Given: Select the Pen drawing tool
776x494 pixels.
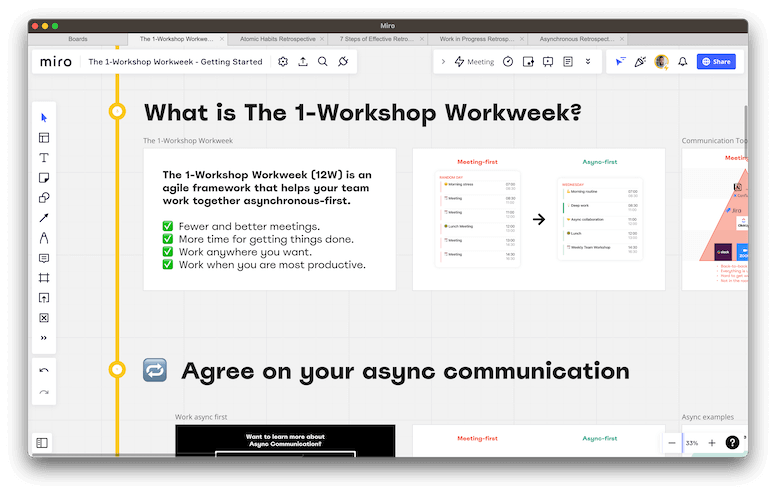Looking at the screenshot, I should [44, 238].
